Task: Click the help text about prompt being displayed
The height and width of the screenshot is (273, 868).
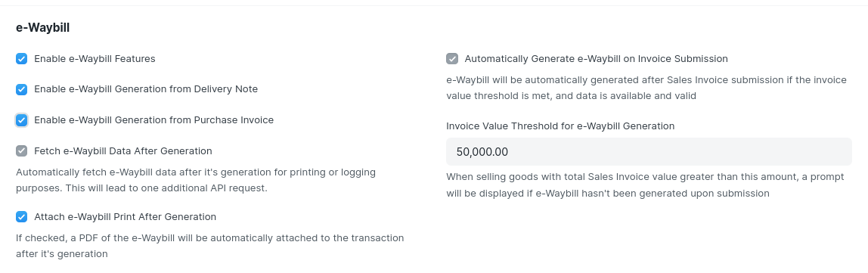Action: click(x=646, y=185)
